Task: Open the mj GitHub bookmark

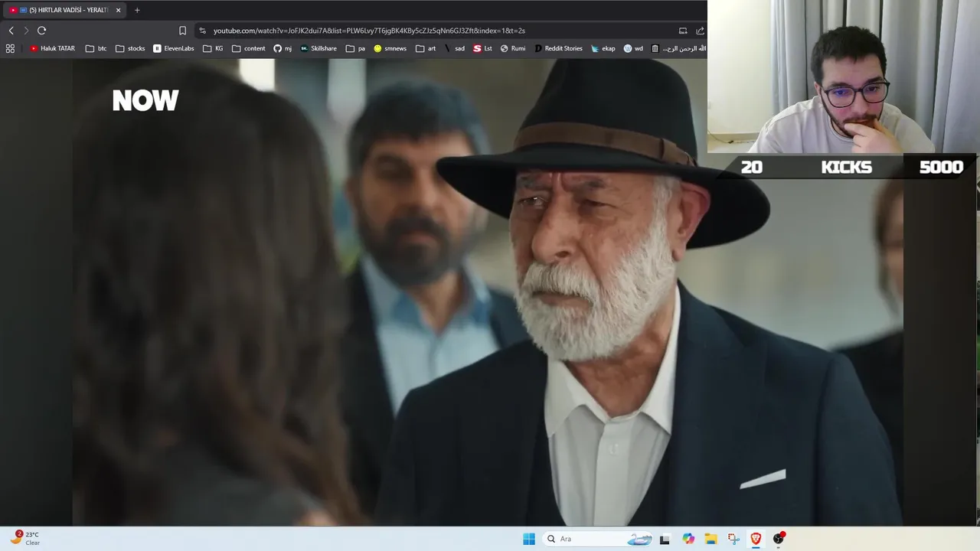Action: click(x=283, y=48)
